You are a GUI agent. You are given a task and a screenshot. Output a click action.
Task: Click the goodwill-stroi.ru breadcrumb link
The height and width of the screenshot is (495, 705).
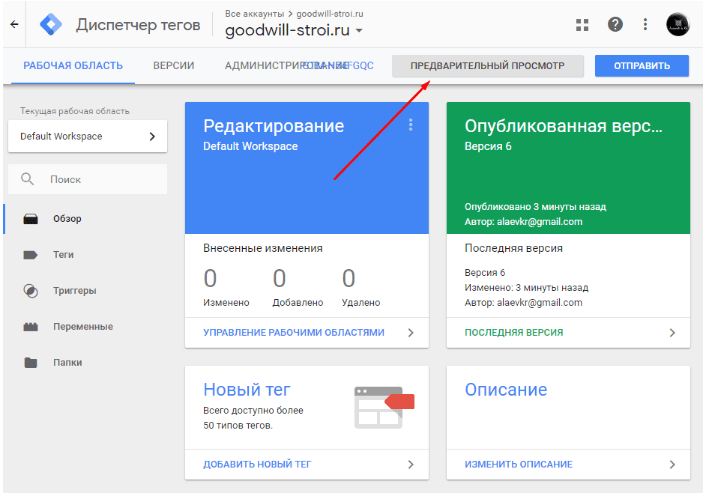[x=330, y=14]
